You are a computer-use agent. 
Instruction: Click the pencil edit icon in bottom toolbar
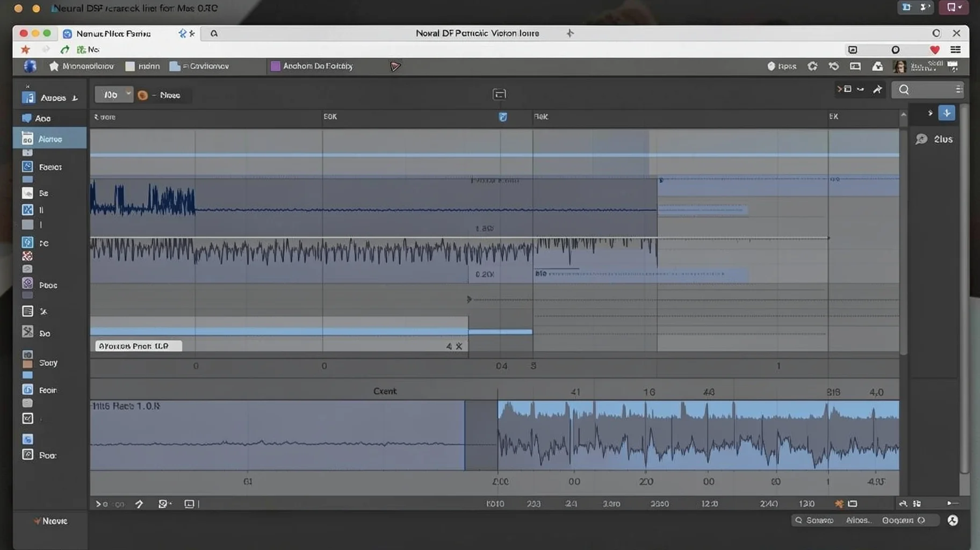139,504
